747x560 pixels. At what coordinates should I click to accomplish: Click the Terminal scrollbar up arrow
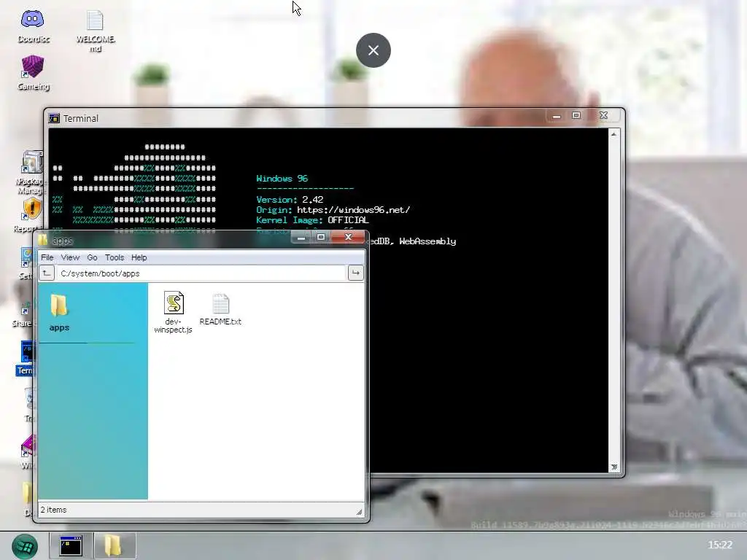614,134
